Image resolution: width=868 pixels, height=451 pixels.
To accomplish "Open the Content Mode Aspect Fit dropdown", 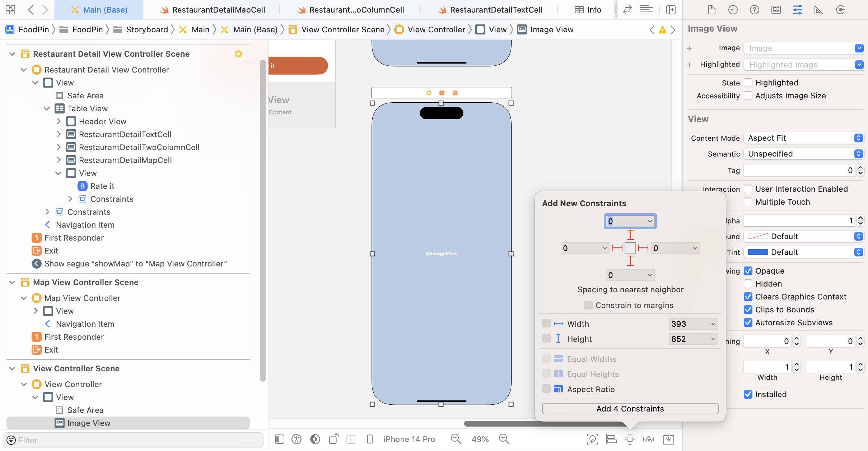I will point(804,138).
